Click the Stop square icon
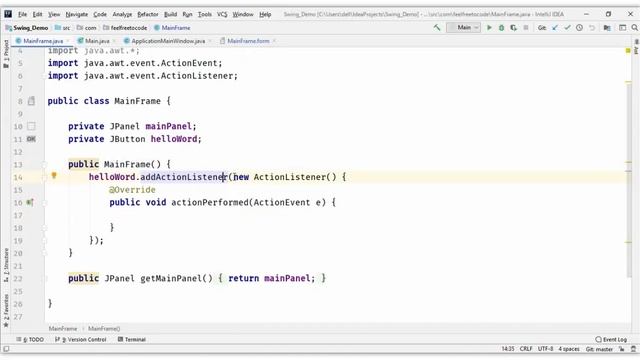The image size is (640, 360). coord(526,28)
